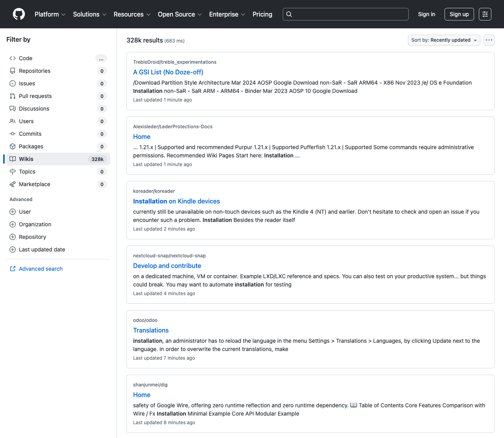504x438 pixels.
Task: Filter results by Topics
Action: pyautogui.click(x=58, y=172)
